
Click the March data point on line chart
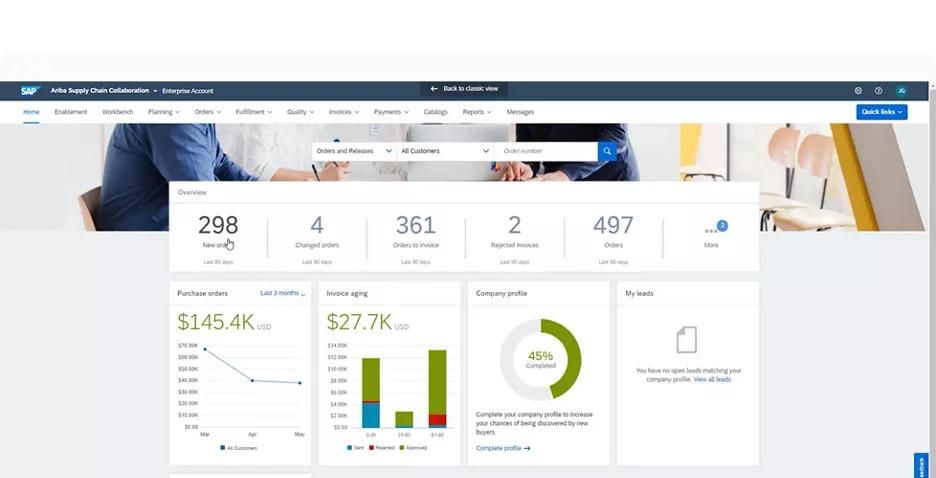(205, 349)
